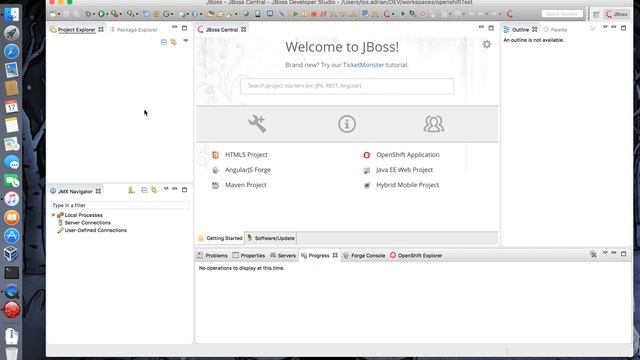
Task: Click the green Run button in toolbar
Action: coord(101,14)
